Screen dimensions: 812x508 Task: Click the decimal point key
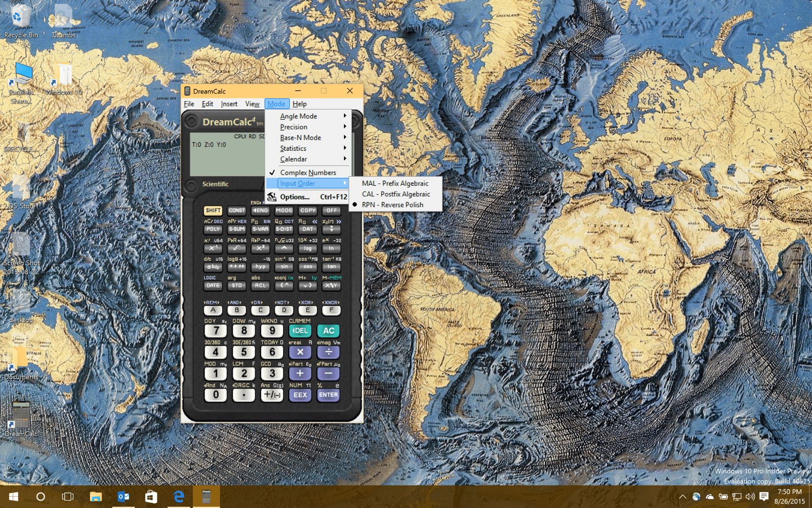(x=244, y=395)
